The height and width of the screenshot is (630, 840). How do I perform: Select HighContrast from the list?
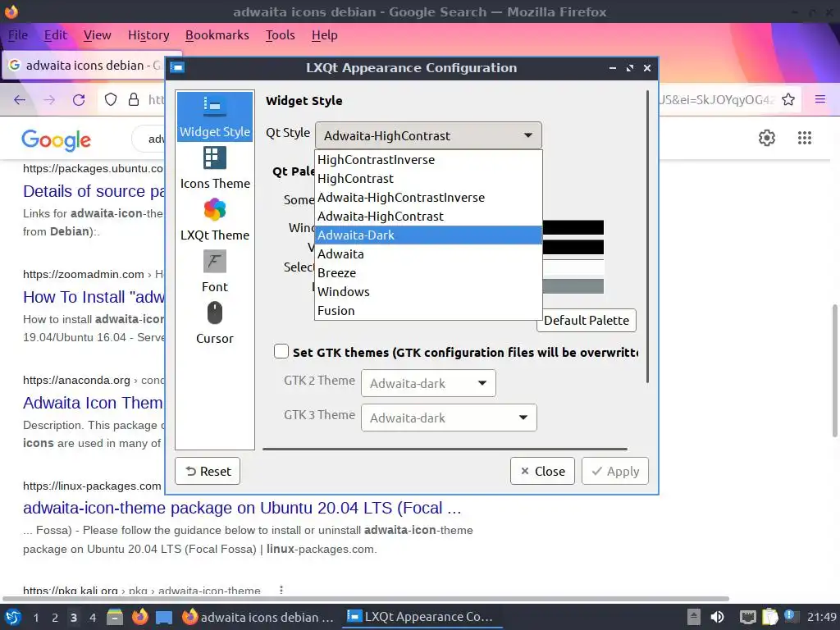[x=428, y=178]
